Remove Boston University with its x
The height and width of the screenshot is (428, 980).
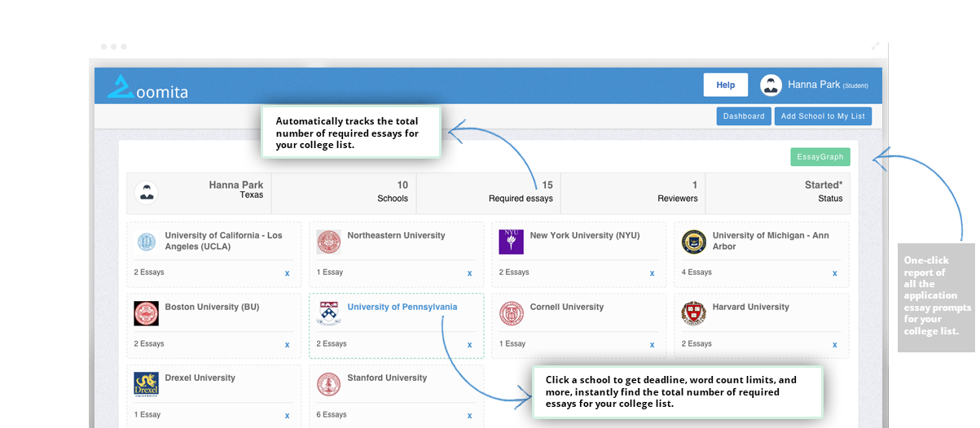click(x=287, y=345)
